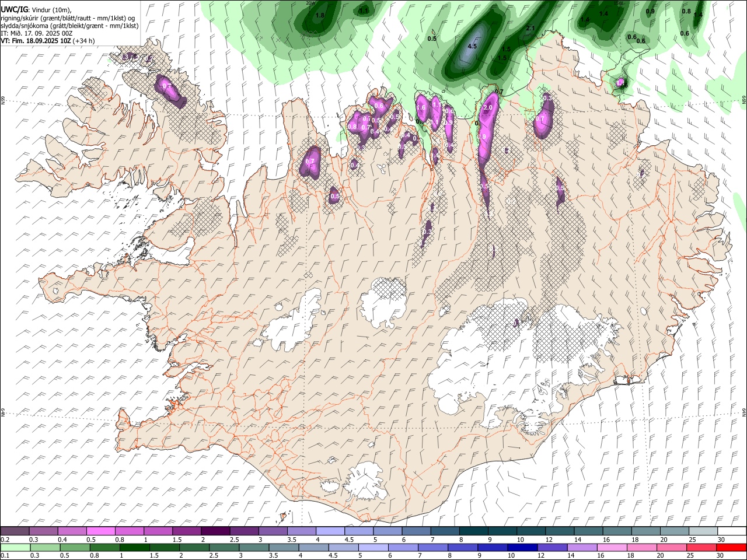Click the 0.1 label in the legend
747x560 pixels.
coord(5,555)
